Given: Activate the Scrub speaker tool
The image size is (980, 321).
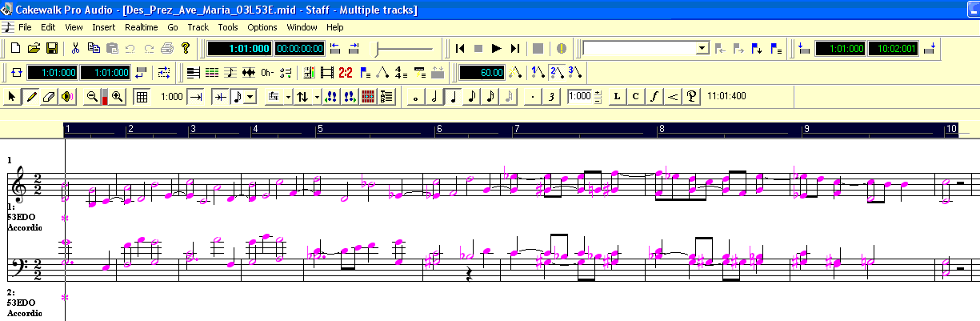Looking at the screenshot, I should click(66, 97).
